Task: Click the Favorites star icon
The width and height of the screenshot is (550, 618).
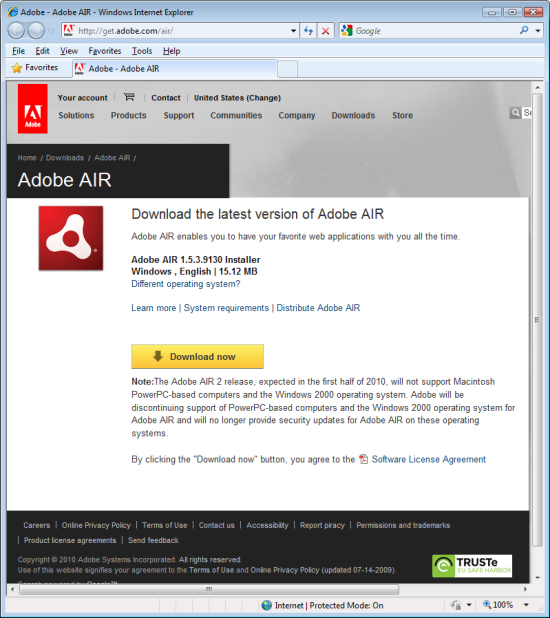Action: click(x=17, y=68)
